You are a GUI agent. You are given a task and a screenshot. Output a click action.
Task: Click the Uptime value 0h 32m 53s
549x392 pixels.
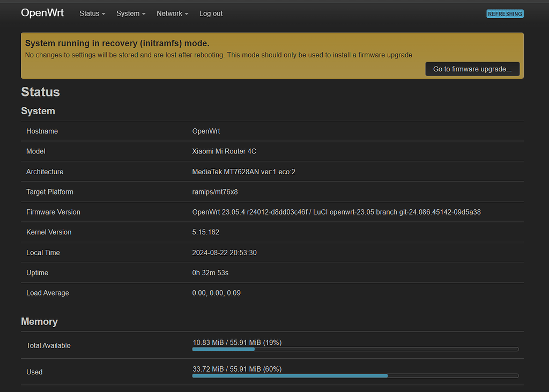point(210,272)
